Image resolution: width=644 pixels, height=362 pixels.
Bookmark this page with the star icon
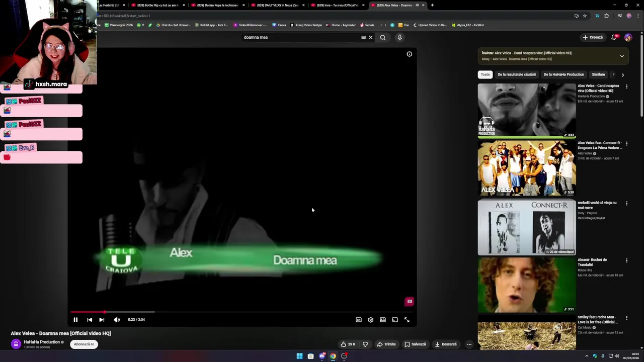585,16
